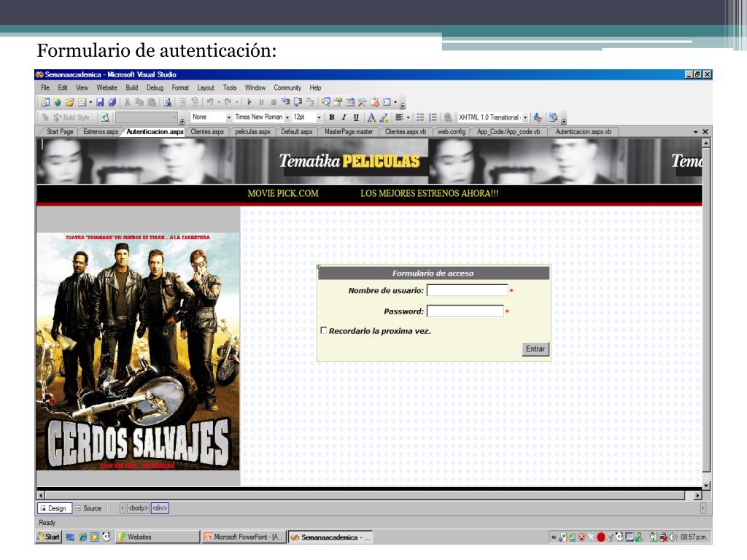Switch to Microsoft PowerPoint taskbar button

pyautogui.click(x=244, y=537)
